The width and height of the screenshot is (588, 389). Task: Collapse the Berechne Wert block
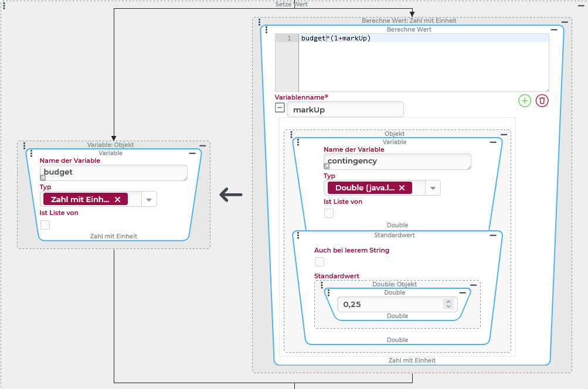coord(555,29)
